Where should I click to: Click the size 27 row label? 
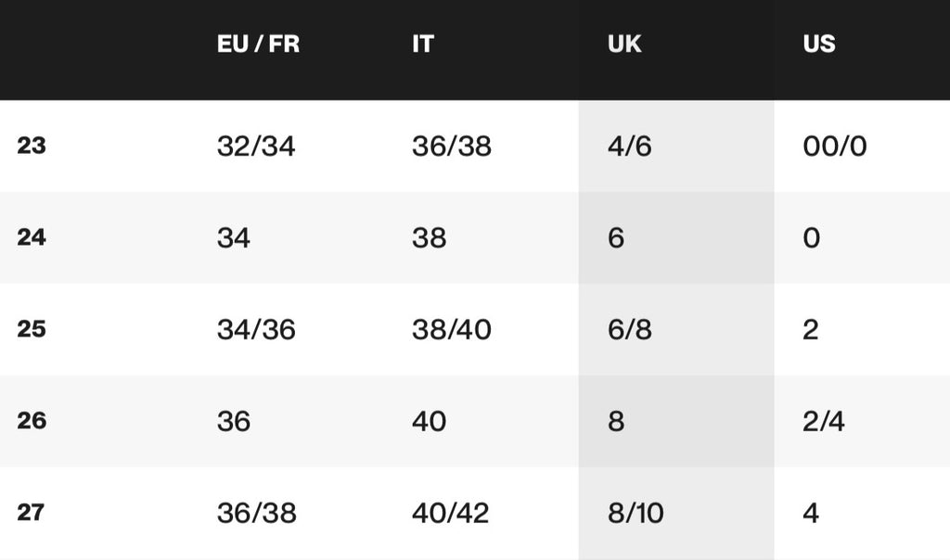(31, 512)
